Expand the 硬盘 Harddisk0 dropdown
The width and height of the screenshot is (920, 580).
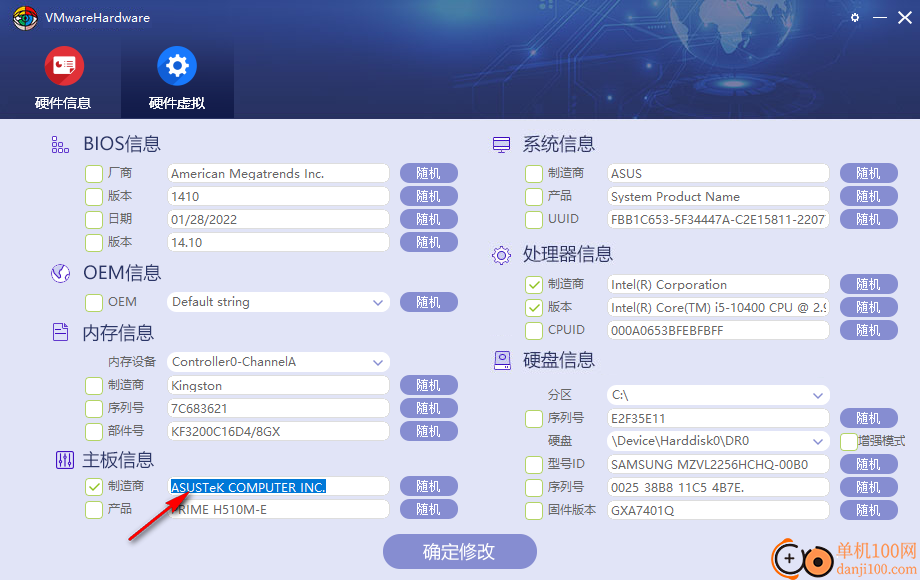coord(718,441)
